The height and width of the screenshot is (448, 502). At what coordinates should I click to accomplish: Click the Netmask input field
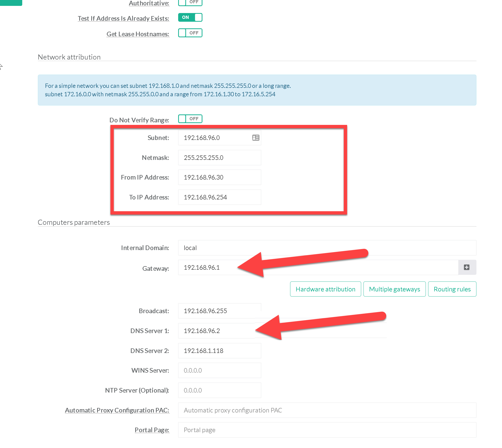(x=219, y=158)
